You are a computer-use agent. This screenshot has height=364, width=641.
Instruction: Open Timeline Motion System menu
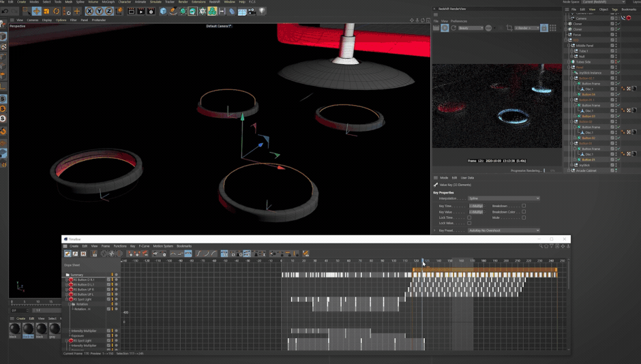coord(163,246)
